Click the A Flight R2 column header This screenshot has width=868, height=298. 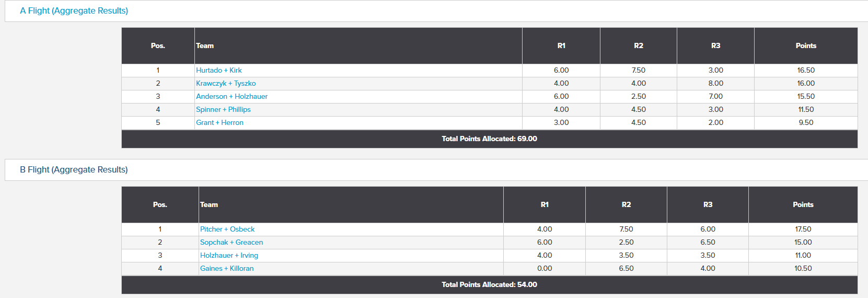639,45
